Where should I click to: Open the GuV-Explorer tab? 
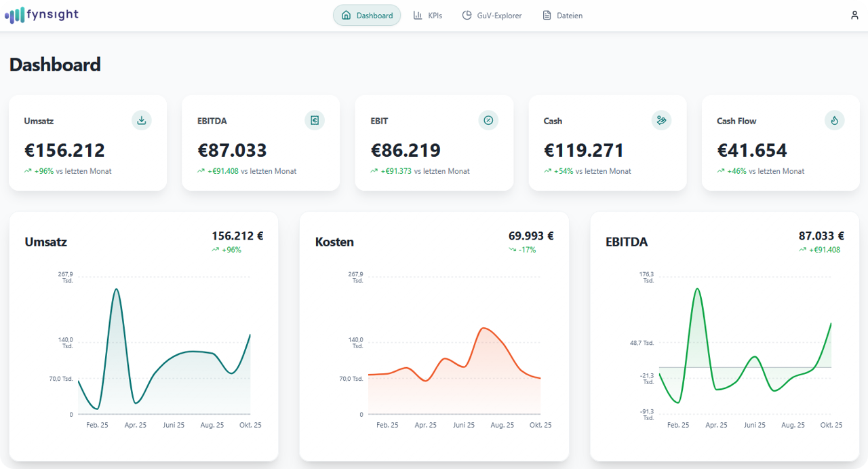[492, 15]
